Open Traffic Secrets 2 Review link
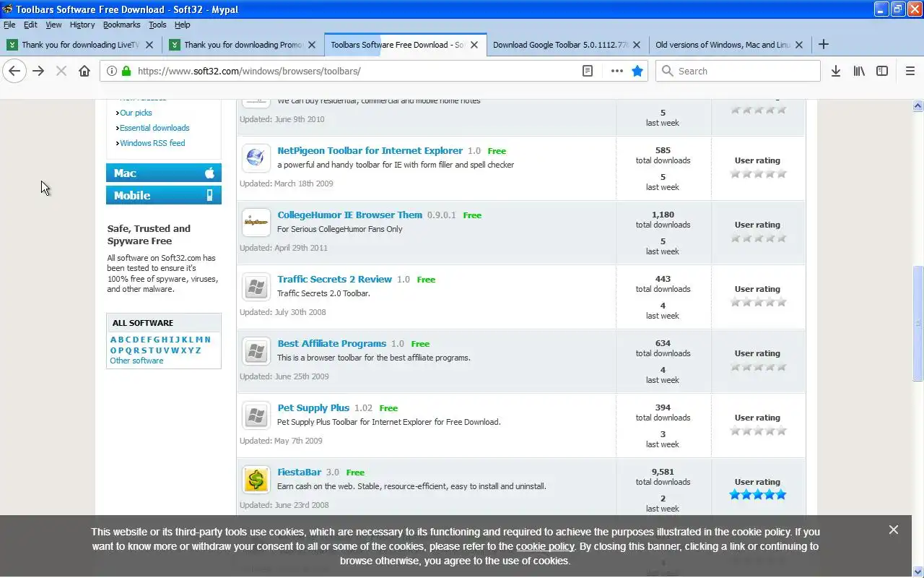 pyautogui.click(x=334, y=279)
